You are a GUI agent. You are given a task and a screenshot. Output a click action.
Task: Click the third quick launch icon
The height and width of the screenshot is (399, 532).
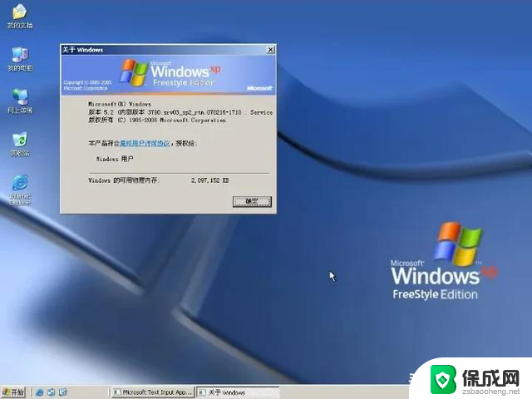point(63,392)
